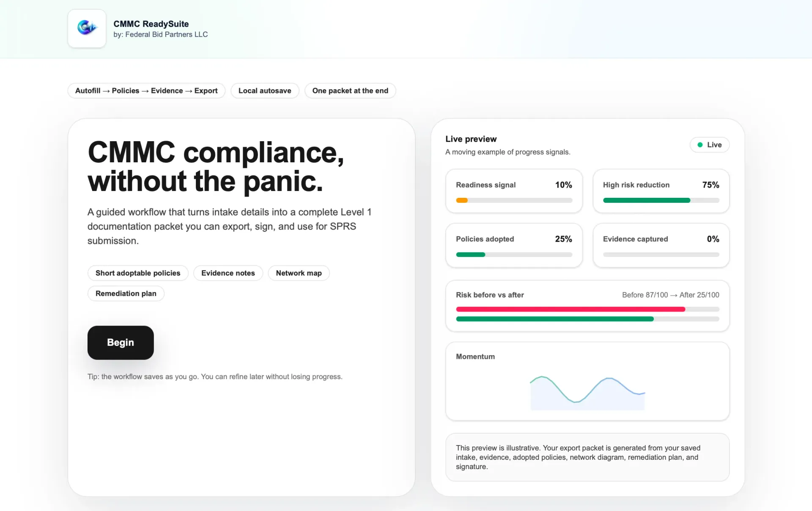Select the One packet at the end badge

pos(350,90)
